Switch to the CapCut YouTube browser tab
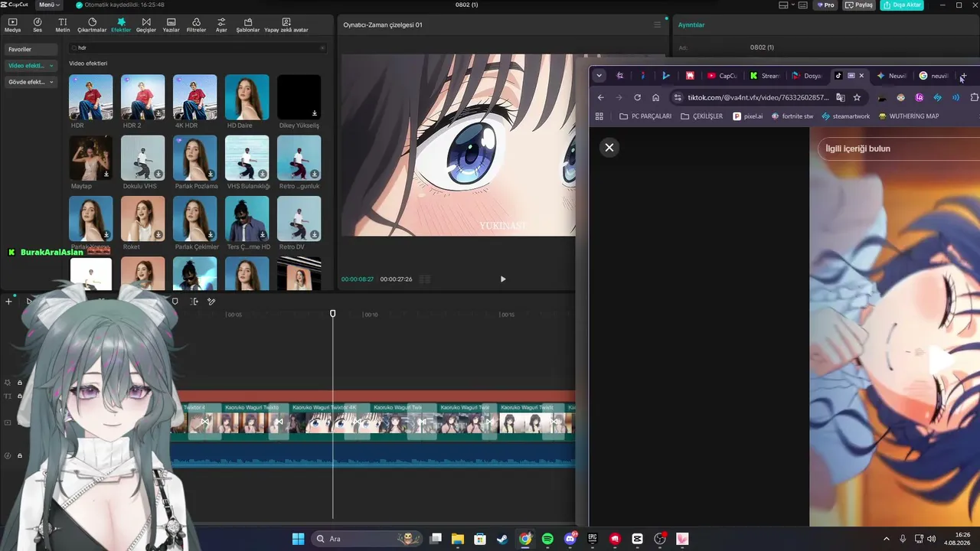 click(x=721, y=76)
